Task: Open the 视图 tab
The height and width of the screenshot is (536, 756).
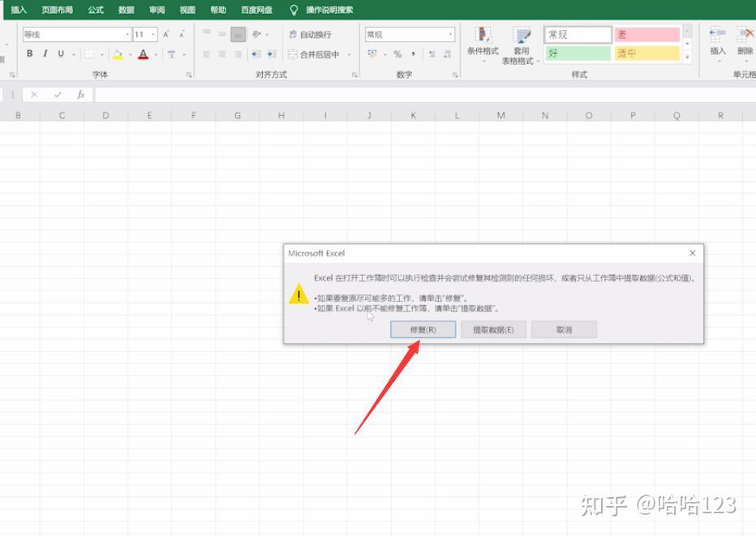Action: tap(187, 10)
